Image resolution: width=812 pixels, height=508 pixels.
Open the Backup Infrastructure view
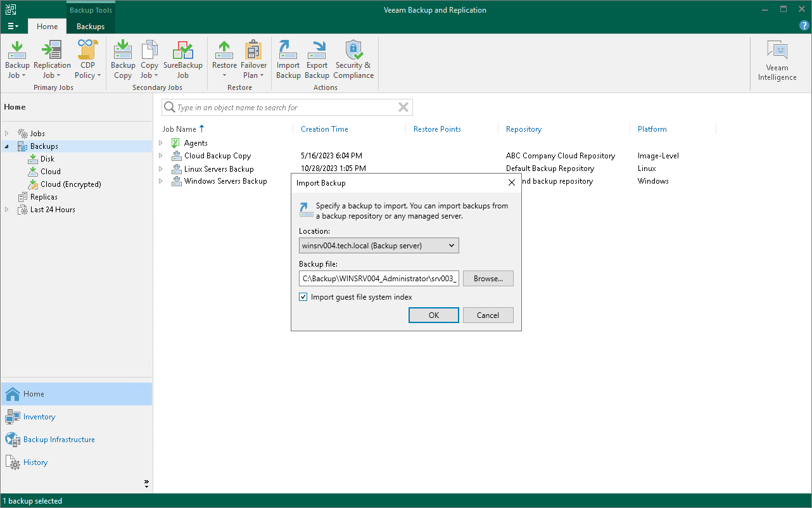click(57, 439)
